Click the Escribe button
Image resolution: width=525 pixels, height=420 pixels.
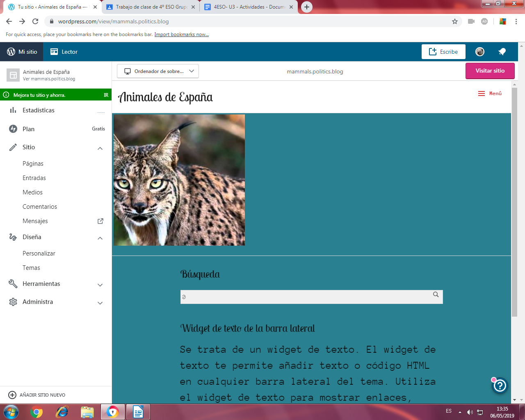(x=443, y=52)
